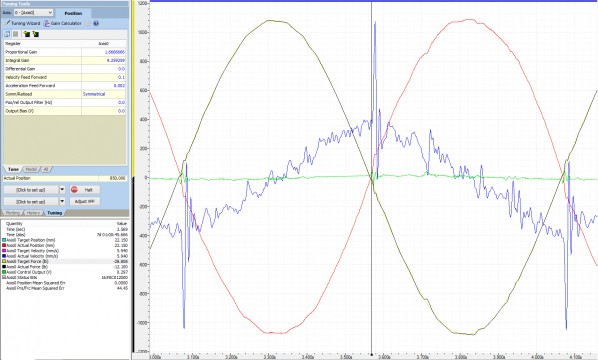Click the Quantity column header
This screenshot has height=360, width=598.
click(x=44, y=224)
